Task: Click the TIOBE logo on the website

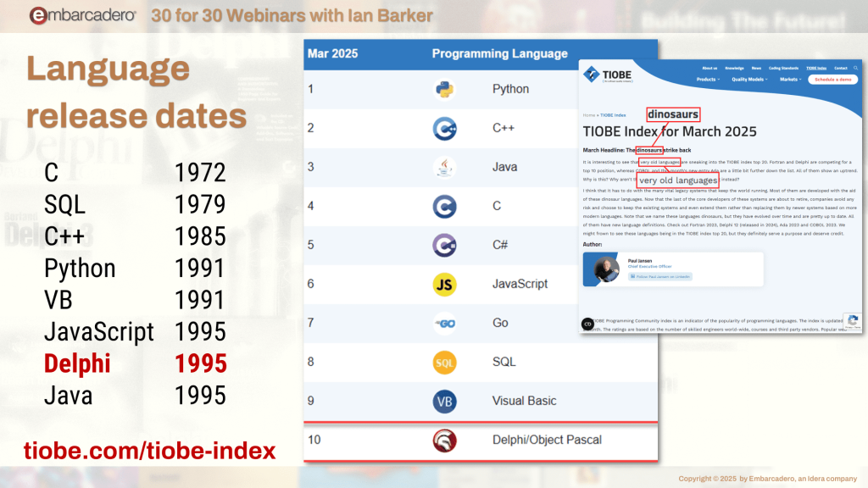Action: tap(608, 75)
